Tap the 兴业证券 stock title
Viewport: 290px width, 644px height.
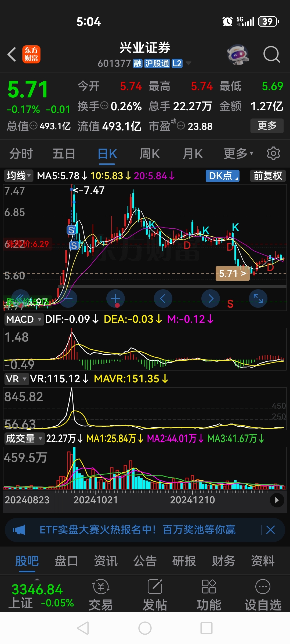point(145,48)
